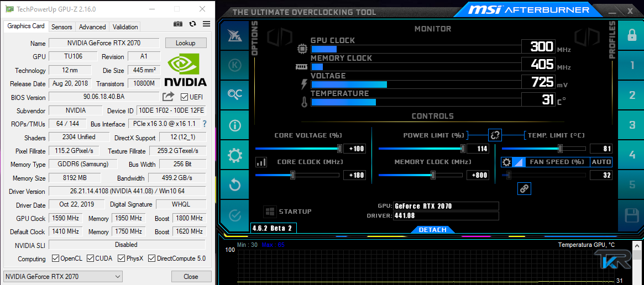Select profile slot 4

coord(632,155)
